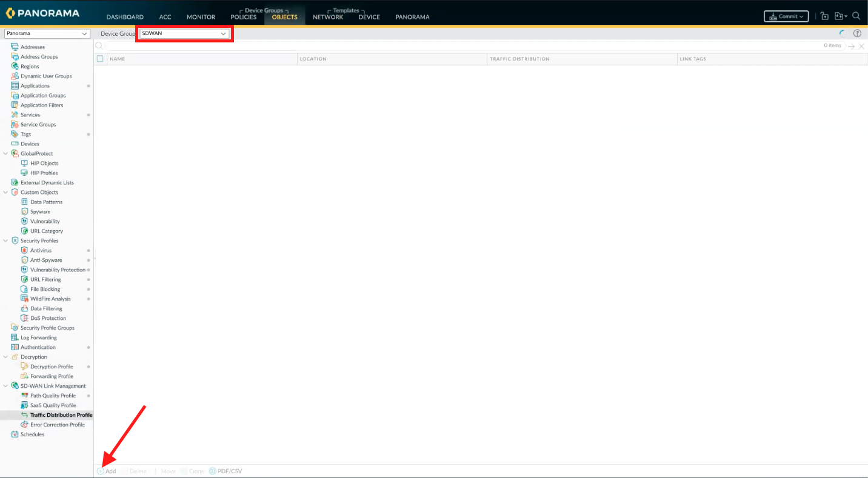Collapse the GlobalProtect tree node
This screenshot has height=478, width=868.
tap(6, 153)
